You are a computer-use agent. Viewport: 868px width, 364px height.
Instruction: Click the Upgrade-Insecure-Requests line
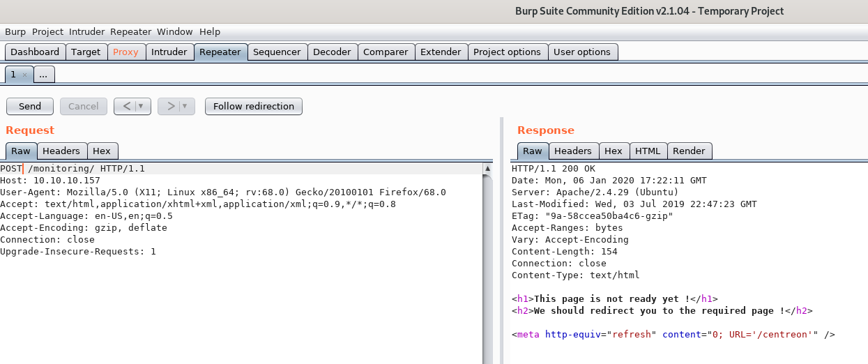[x=78, y=252]
